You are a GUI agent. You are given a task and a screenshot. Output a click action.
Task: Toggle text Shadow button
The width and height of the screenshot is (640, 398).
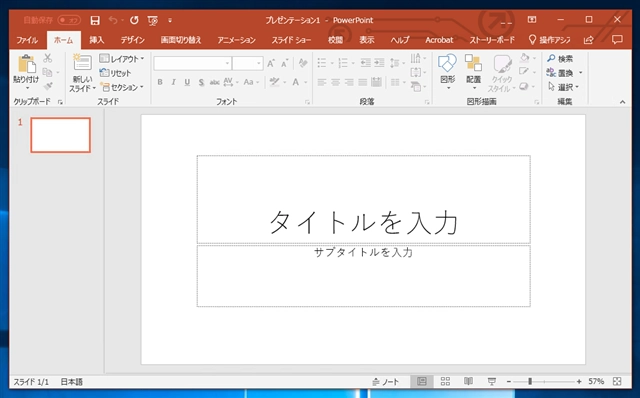point(201,82)
